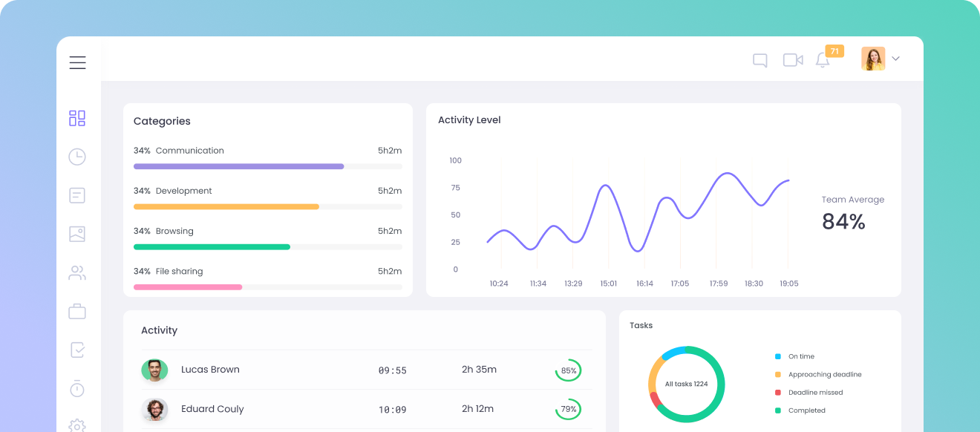This screenshot has height=432, width=980.
Task: Open the chat messages icon
Action: [759, 60]
